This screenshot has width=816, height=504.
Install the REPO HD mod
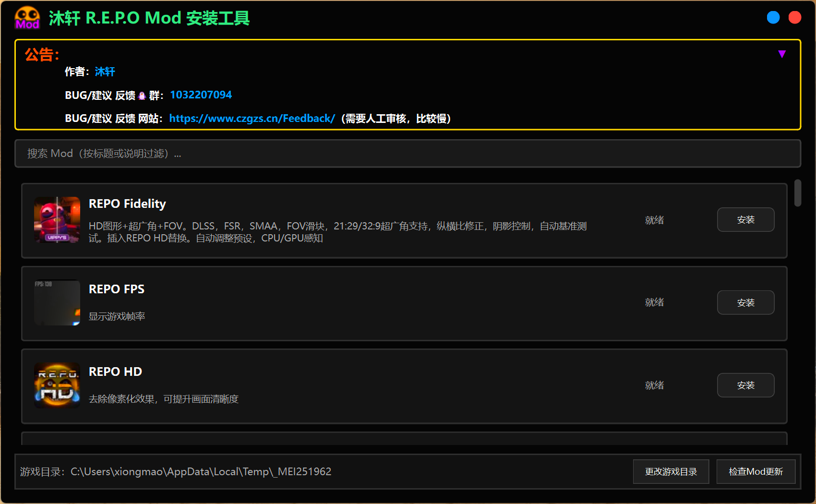pos(745,385)
